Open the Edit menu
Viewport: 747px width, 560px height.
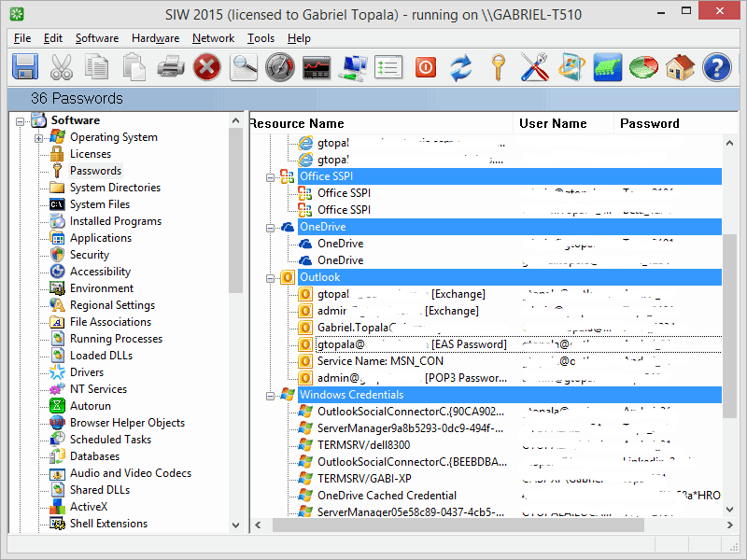click(x=53, y=38)
